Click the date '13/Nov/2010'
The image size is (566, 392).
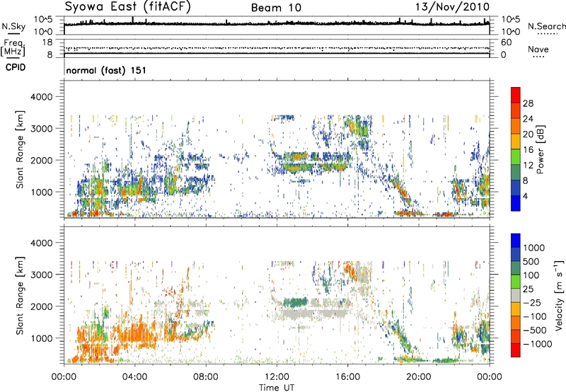[x=452, y=7]
